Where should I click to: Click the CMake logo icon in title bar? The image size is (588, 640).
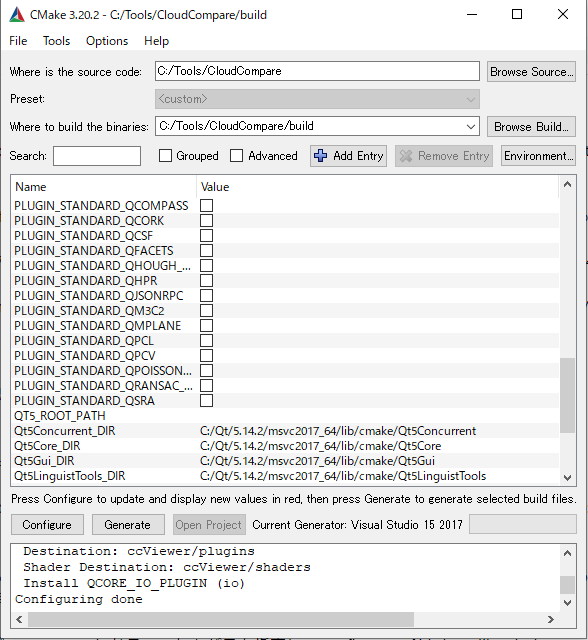tap(17, 15)
